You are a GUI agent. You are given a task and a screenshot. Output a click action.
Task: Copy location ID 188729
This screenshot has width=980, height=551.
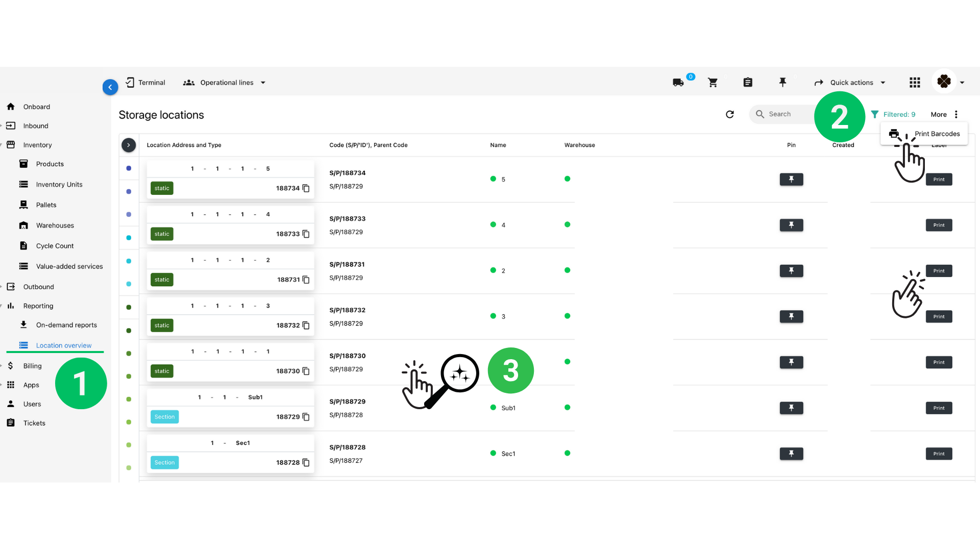(306, 417)
